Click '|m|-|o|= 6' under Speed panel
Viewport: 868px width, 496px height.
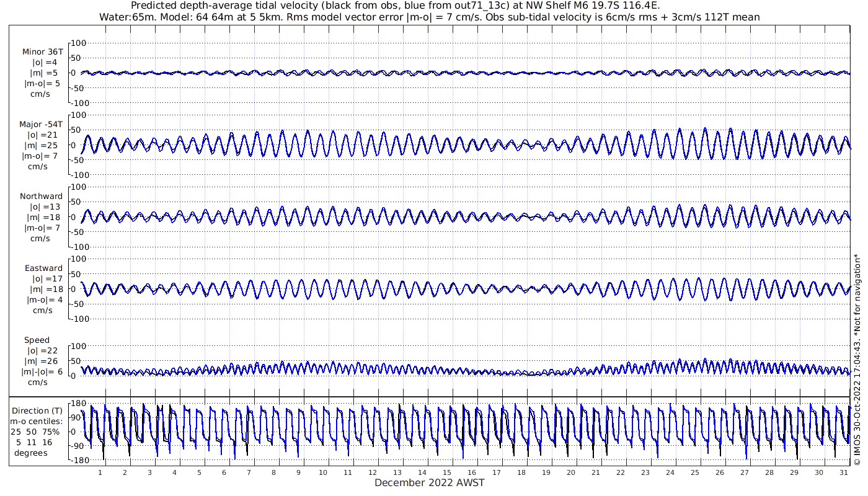pos(42,372)
